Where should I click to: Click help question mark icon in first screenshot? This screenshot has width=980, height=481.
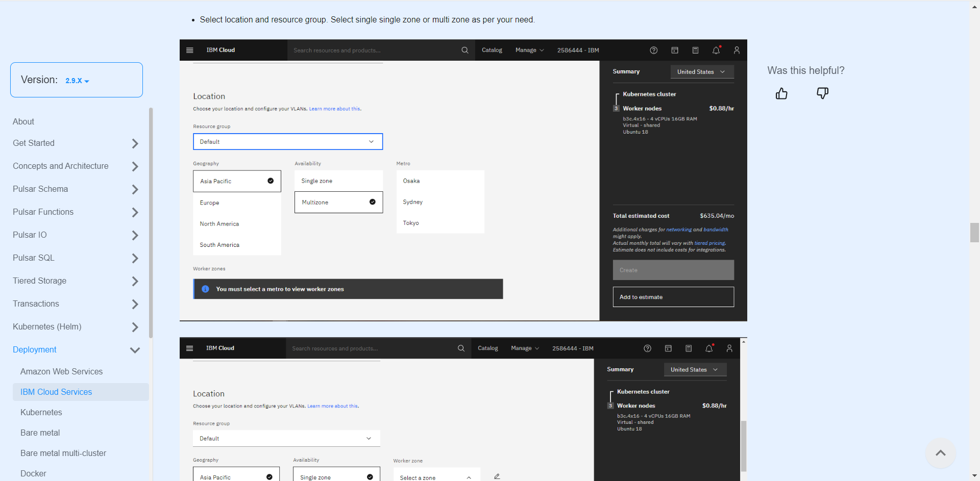[653, 50]
